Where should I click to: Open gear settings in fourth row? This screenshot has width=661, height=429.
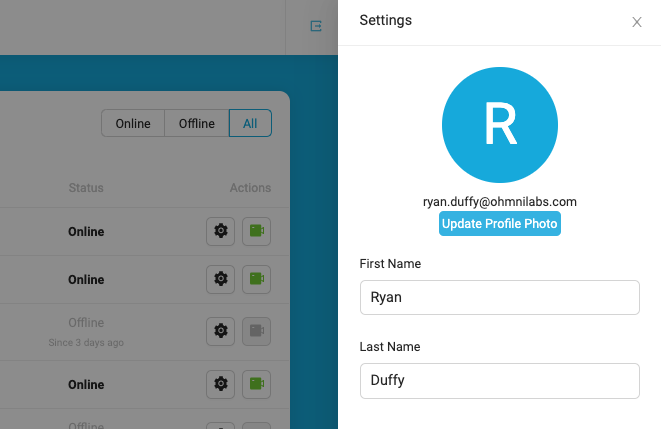click(220, 383)
